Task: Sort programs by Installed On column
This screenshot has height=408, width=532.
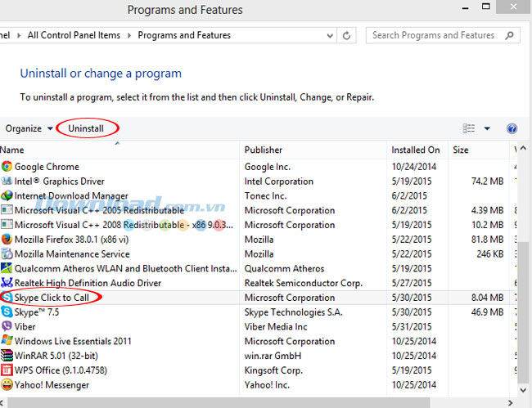Action: click(415, 150)
